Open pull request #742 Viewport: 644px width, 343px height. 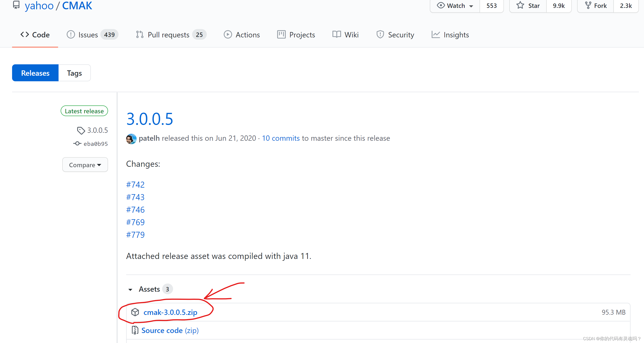[135, 184]
